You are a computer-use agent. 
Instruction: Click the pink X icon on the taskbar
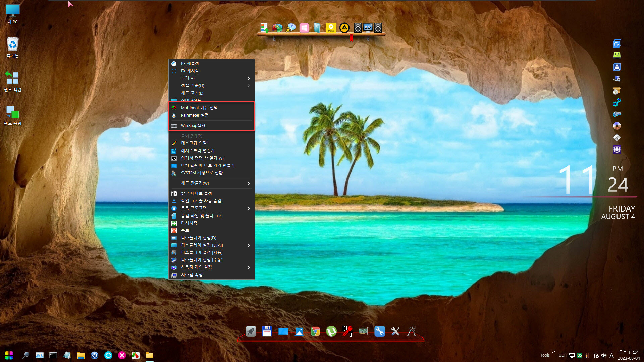(x=122, y=355)
